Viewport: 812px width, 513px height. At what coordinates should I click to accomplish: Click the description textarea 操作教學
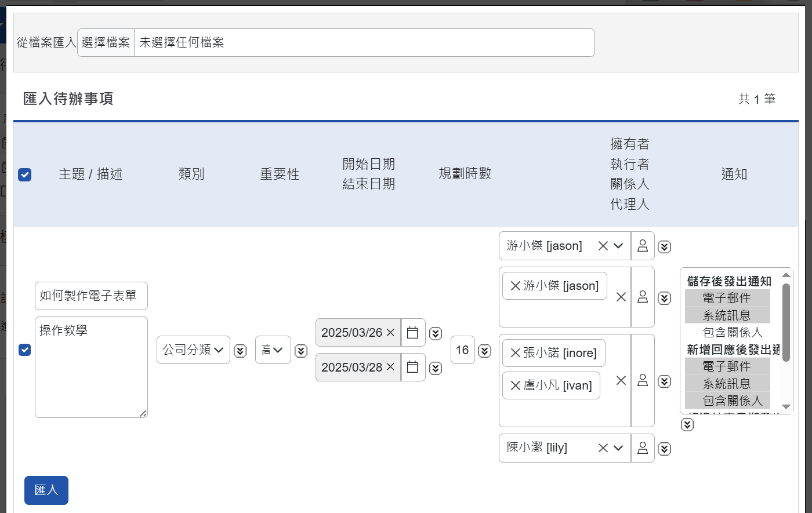[91, 367]
